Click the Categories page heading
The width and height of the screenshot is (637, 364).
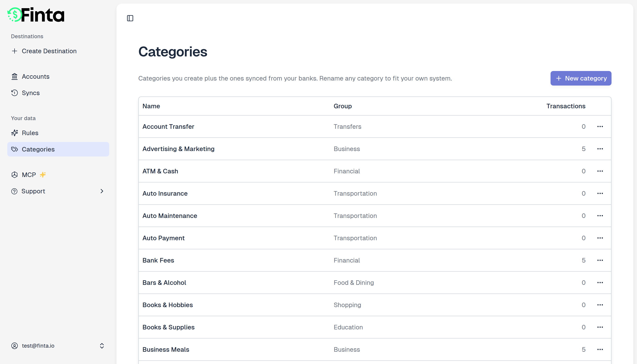click(x=173, y=52)
